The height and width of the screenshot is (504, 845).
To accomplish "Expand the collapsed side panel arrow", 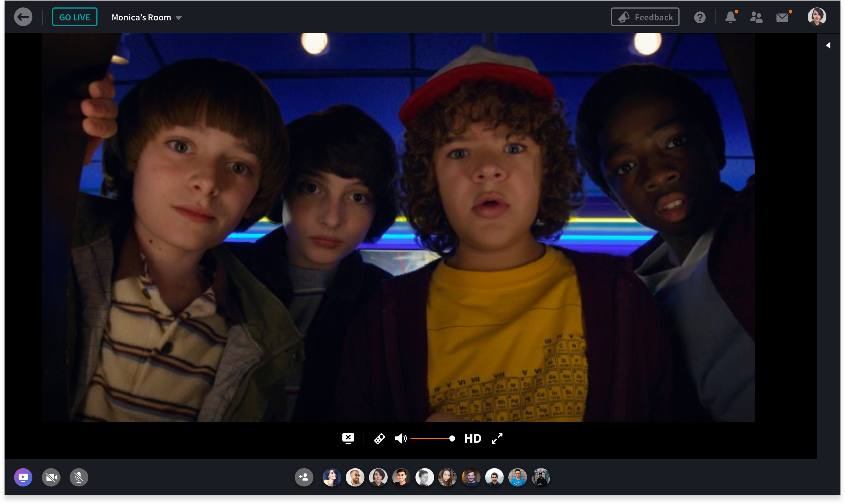I will pyautogui.click(x=828, y=45).
